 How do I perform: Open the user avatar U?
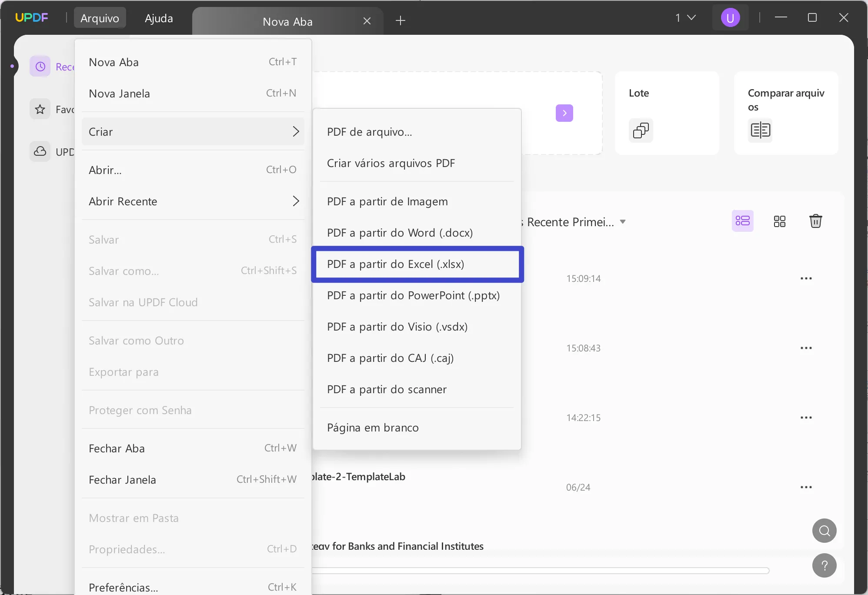731,18
